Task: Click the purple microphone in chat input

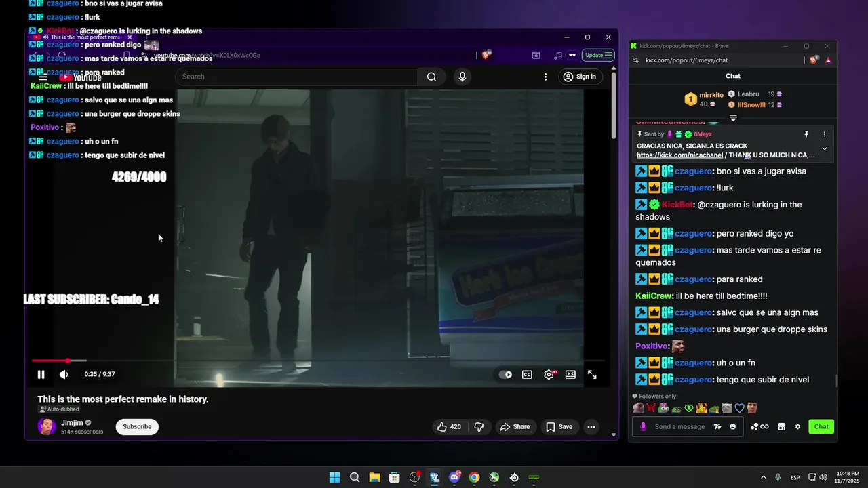Action: click(x=643, y=426)
